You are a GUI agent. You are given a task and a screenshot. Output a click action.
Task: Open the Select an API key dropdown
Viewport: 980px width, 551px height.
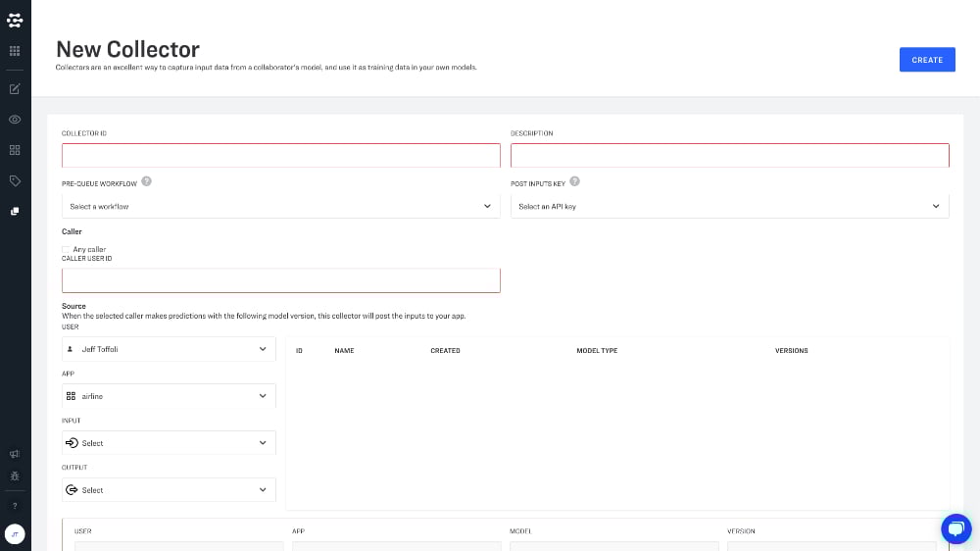tap(729, 207)
